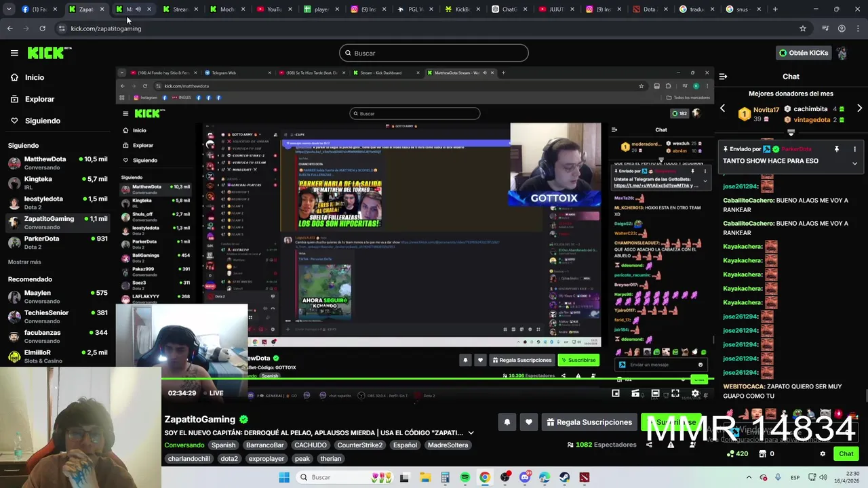Click the green Suscribirse button
This screenshot has width=868, height=488.
(x=672, y=422)
